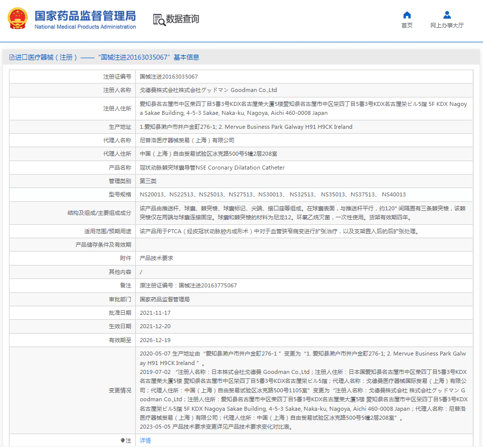
Task: Click the NSE Coronary Dilatation Catheter product name
Action: [212, 168]
